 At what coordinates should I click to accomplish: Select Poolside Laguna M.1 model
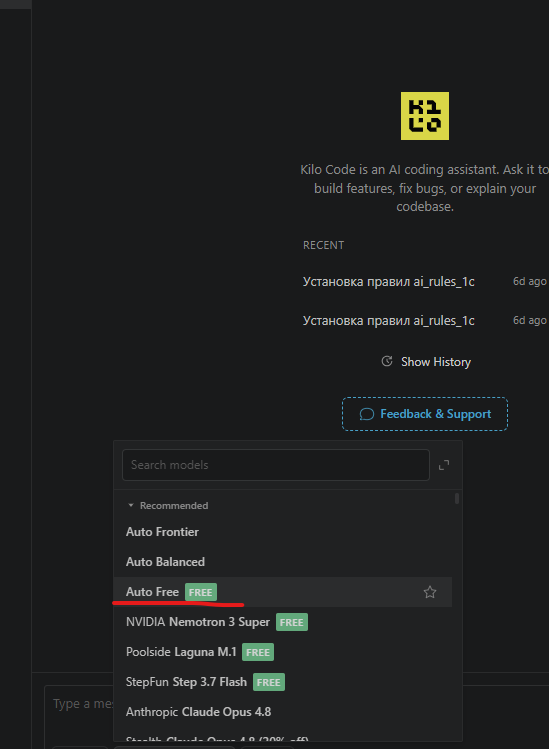pyautogui.click(x=282, y=652)
